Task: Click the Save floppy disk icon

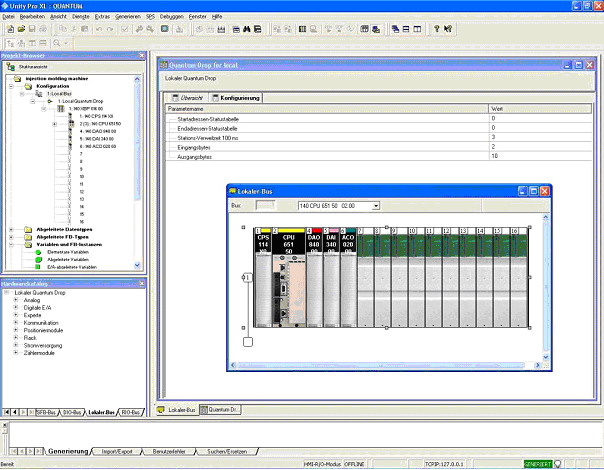Action: [x=32, y=29]
